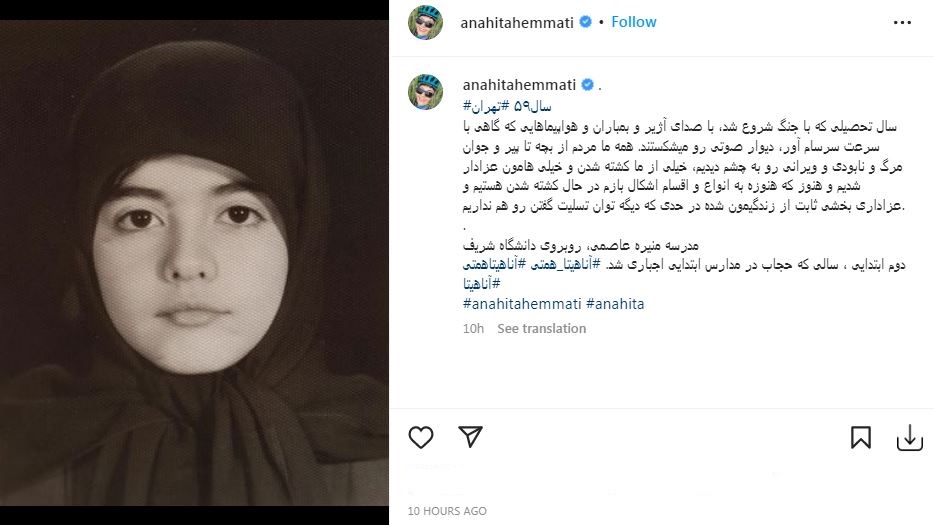Click the black-and-white portrait photo
The image size is (934, 525).
click(x=194, y=263)
